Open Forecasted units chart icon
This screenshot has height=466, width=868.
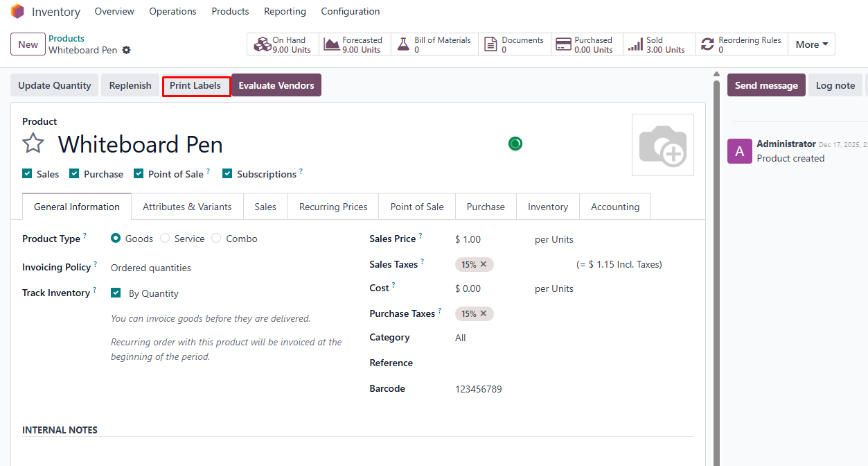pos(332,44)
